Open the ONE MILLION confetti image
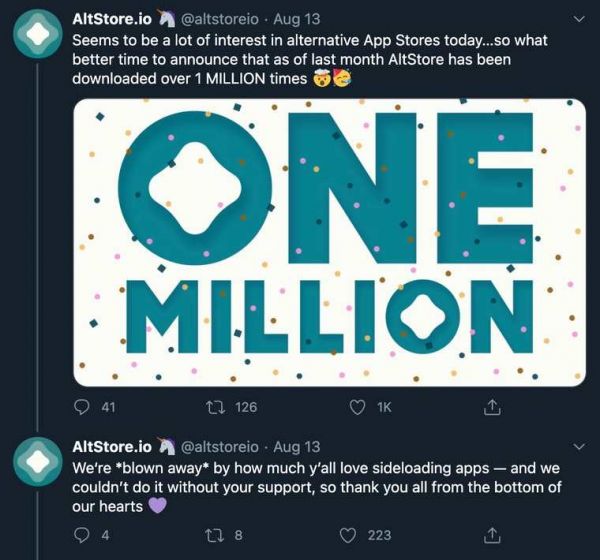This screenshot has height=560, width=600. pyautogui.click(x=329, y=242)
